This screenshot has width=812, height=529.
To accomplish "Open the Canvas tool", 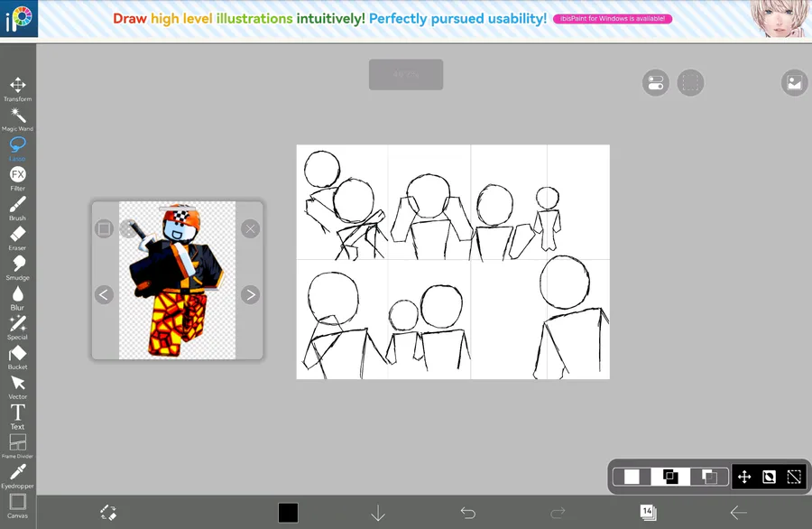I will click(x=18, y=506).
